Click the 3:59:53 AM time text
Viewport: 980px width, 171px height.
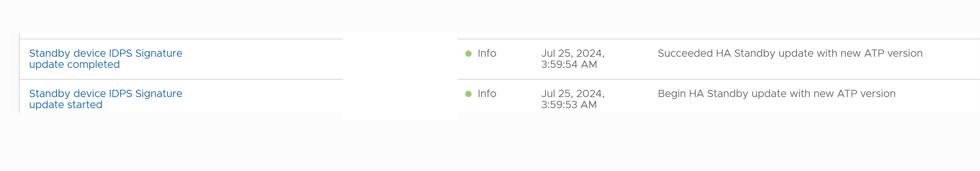[569, 105]
